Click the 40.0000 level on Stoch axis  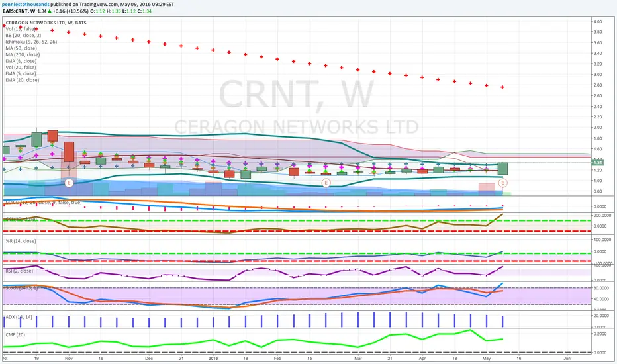[x=600, y=299]
